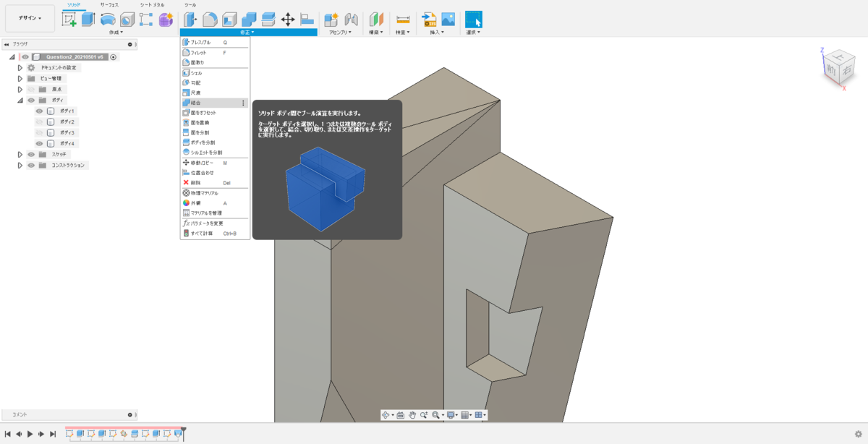The height and width of the screenshot is (444, 868).
Task: Click the Press Pull toolbar icon
Action: 190,20
